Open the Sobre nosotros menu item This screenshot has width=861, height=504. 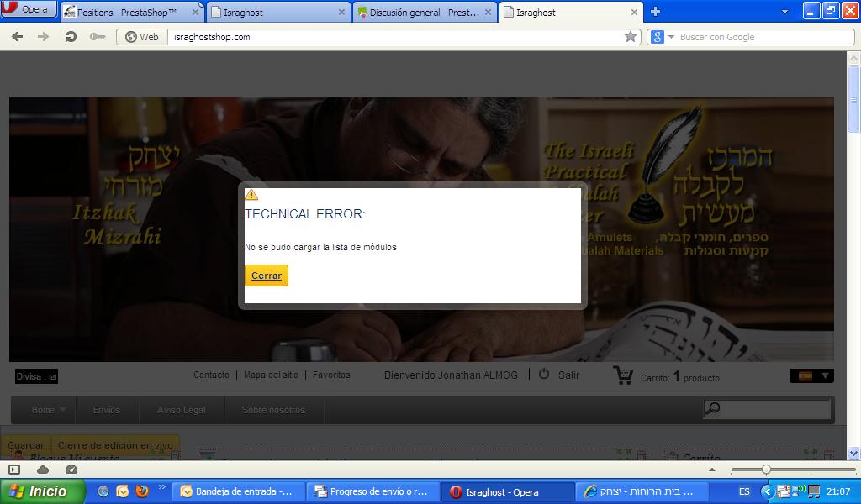click(x=273, y=410)
